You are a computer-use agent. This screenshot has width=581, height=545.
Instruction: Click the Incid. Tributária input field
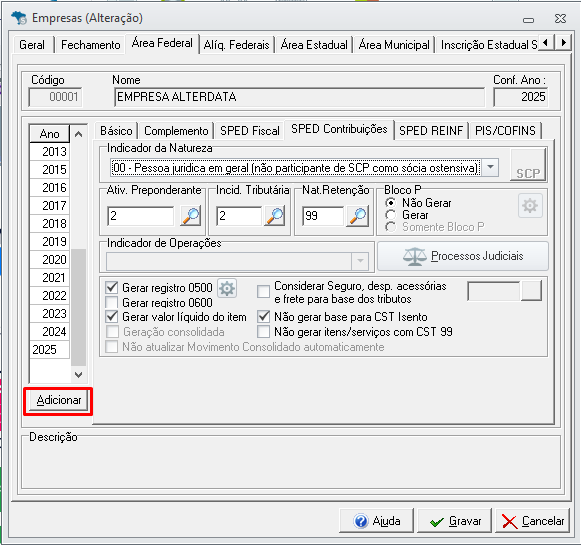pyautogui.click(x=239, y=216)
